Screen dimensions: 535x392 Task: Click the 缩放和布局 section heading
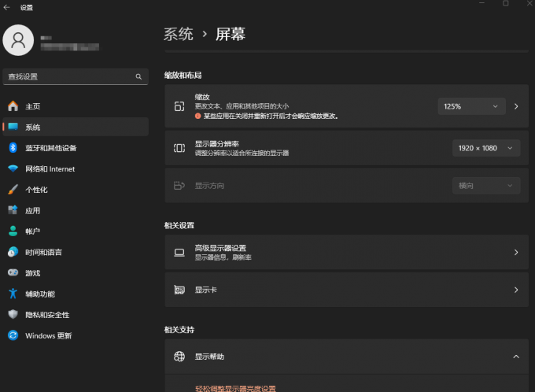click(183, 75)
